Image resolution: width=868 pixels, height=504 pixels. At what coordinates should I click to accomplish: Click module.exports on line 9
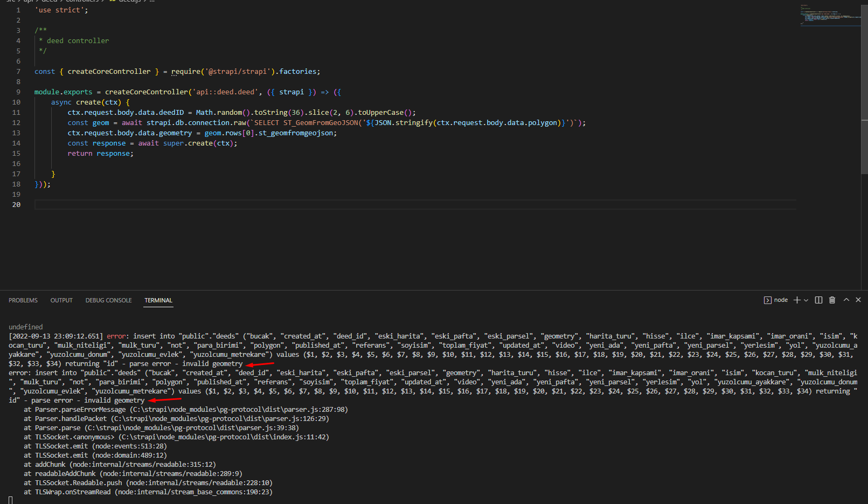point(63,92)
